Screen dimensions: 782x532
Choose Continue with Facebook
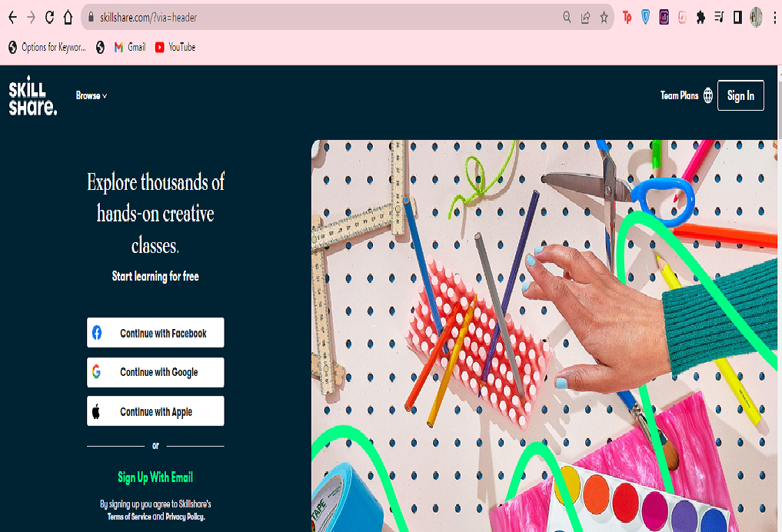(x=155, y=333)
